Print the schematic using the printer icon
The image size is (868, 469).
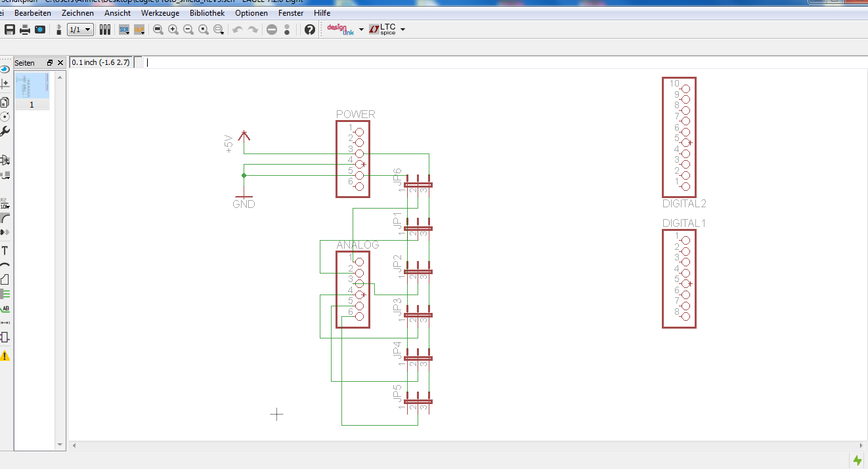click(25, 30)
